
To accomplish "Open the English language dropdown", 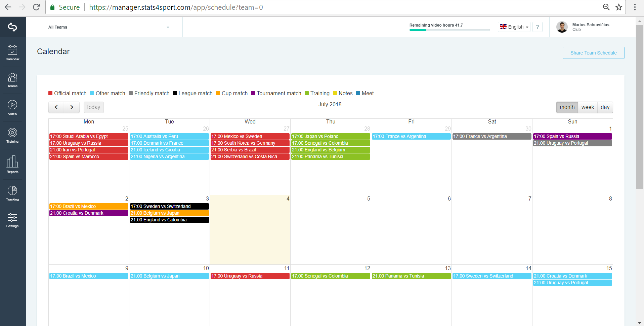I will pyautogui.click(x=514, y=27).
